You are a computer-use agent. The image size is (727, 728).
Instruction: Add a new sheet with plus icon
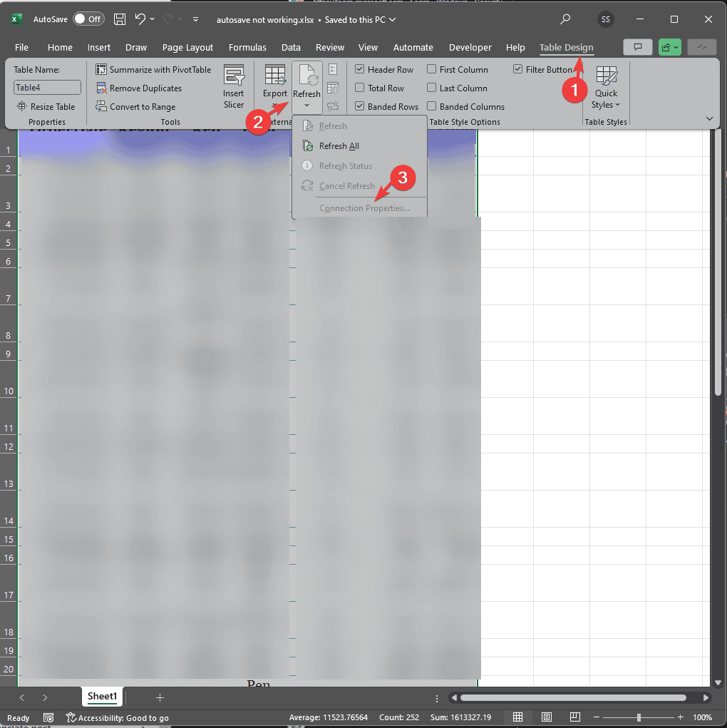pyautogui.click(x=160, y=697)
